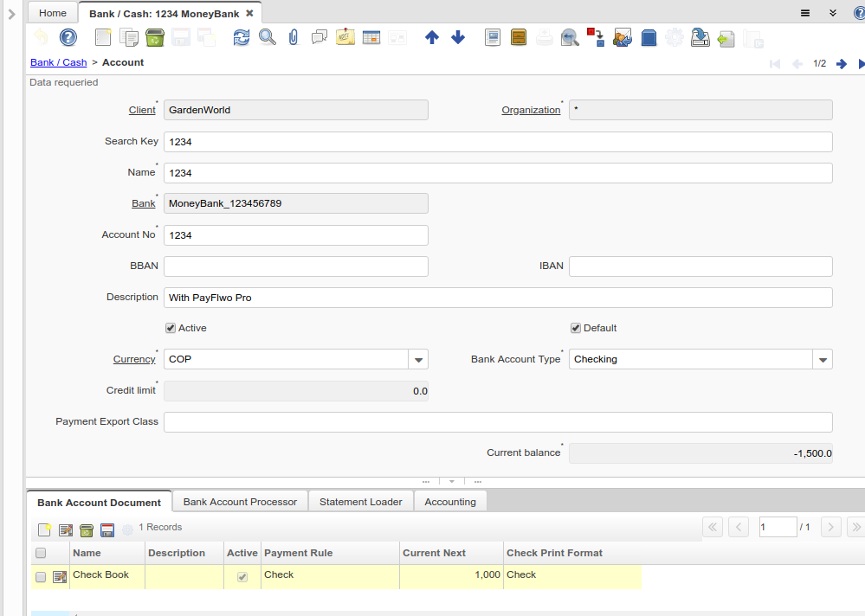Toggle the grid view icon
The width and height of the screenshot is (865, 616).
click(371, 37)
